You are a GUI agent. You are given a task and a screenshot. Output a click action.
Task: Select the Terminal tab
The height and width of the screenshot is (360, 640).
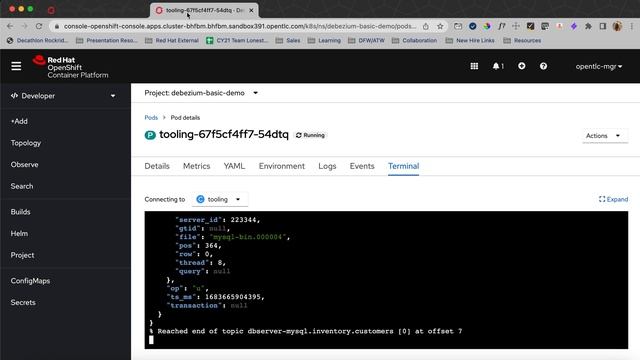(x=404, y=166)
